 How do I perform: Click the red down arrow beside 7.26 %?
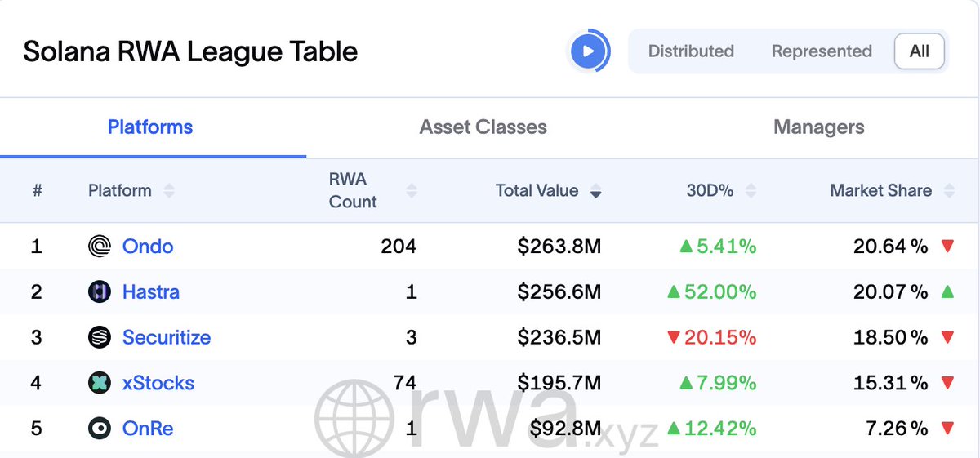[x=947, y=429]
